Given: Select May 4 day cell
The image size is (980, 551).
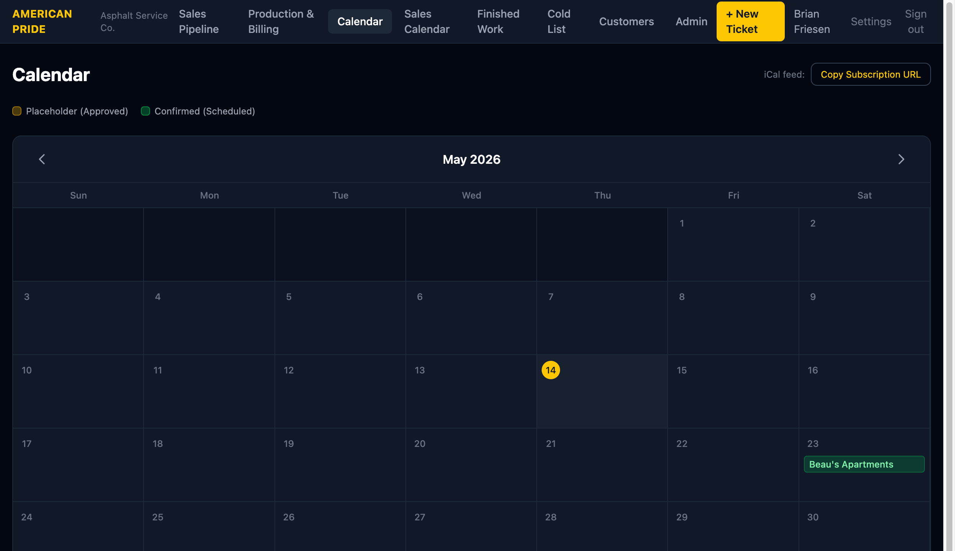Looking at the screenshot, I should coord(209,318).
